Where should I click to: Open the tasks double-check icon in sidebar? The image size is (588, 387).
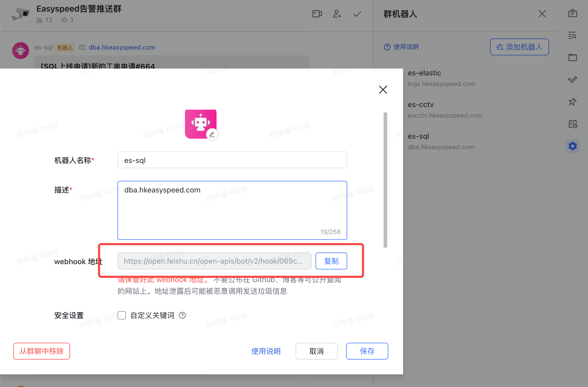[x=572, y=80]
